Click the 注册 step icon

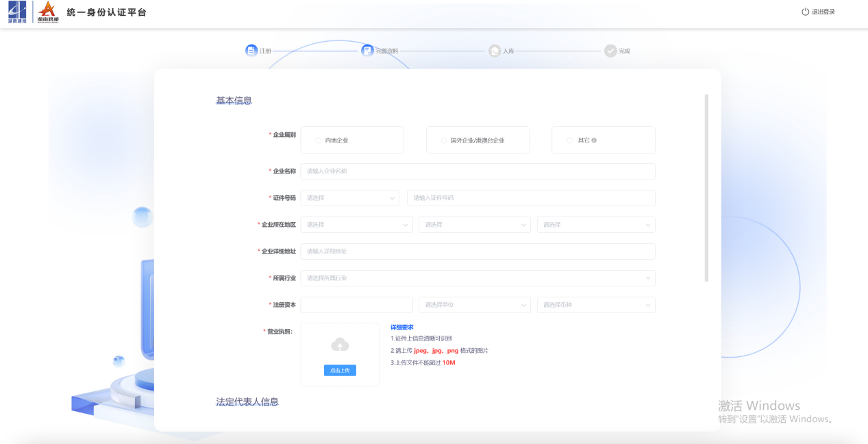pyautogui.click(x=251, y=51)
